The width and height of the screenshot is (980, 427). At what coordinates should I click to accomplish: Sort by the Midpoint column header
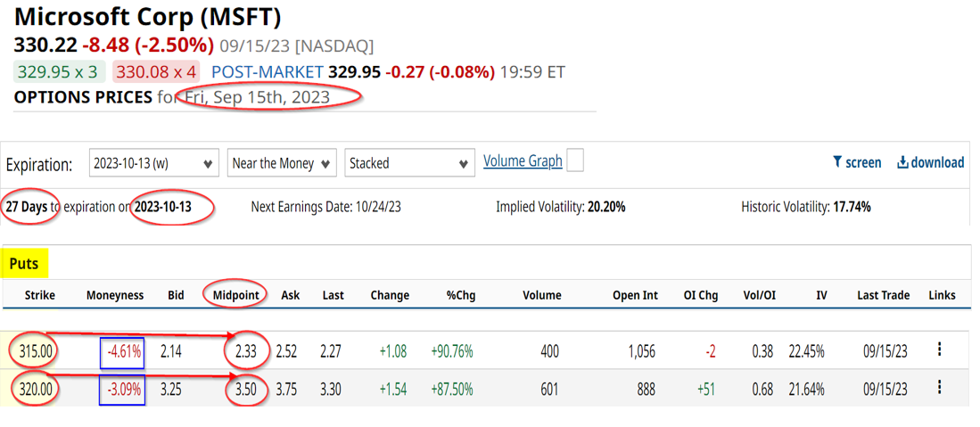[236, 295]
